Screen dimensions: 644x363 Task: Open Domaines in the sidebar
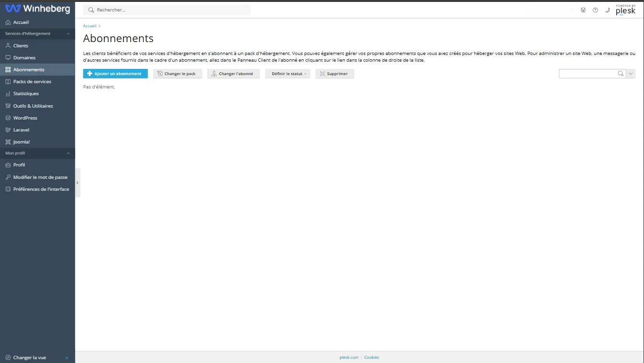coord(37,57)
